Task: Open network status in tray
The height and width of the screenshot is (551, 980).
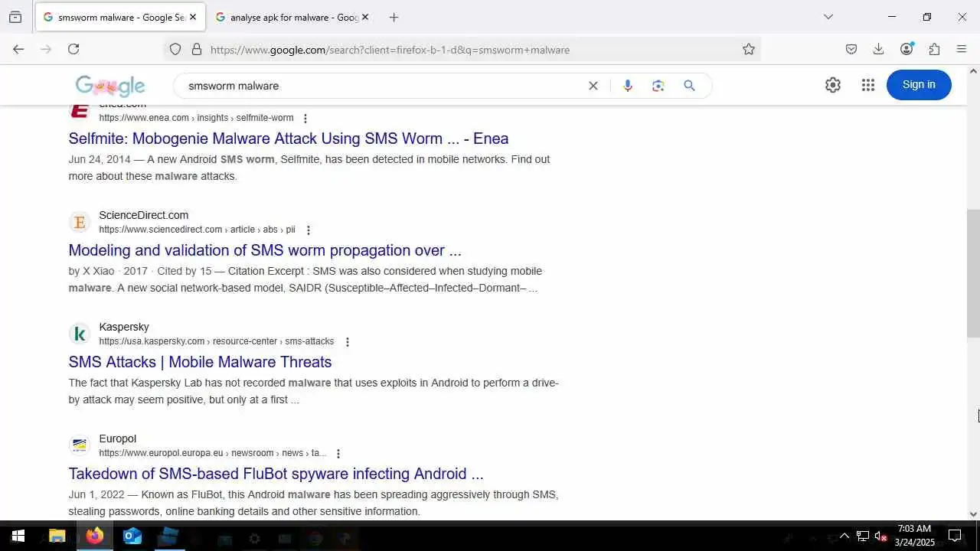Action: [x=863, y=536]
